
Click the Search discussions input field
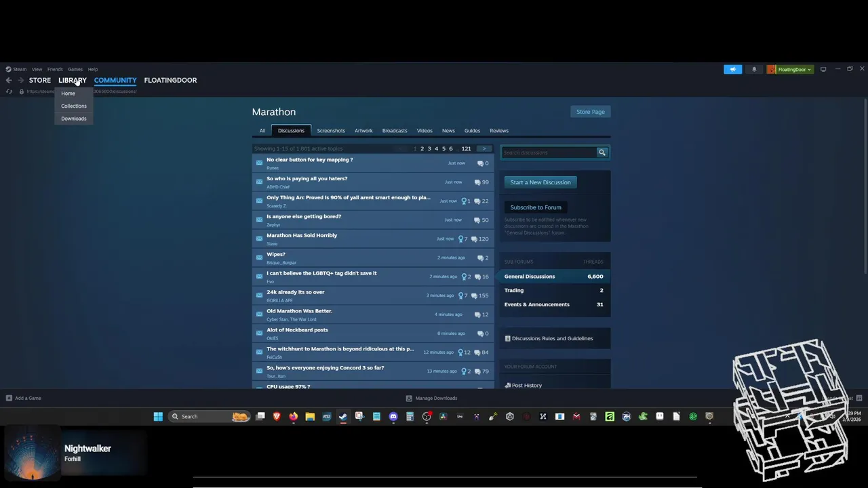549,152
